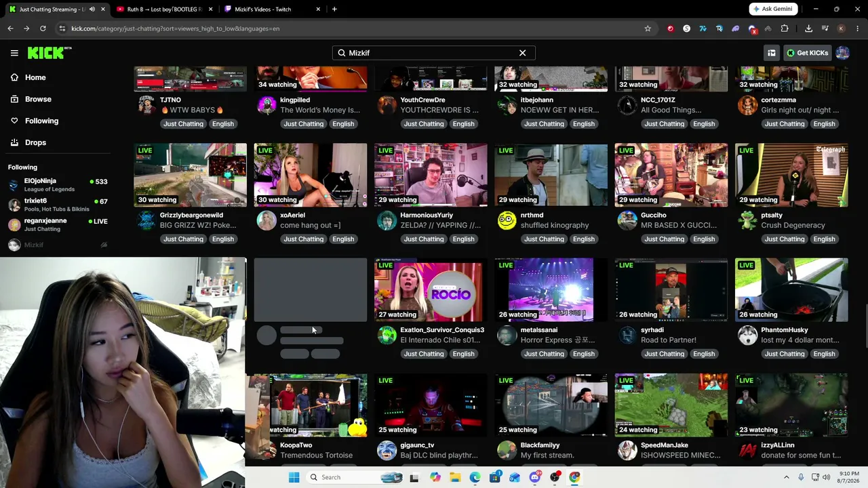Image resolution: width=868 pixels, height=488 pixels.
Task: Click the Get KICKs button
Action: click(x=807, y=53)
